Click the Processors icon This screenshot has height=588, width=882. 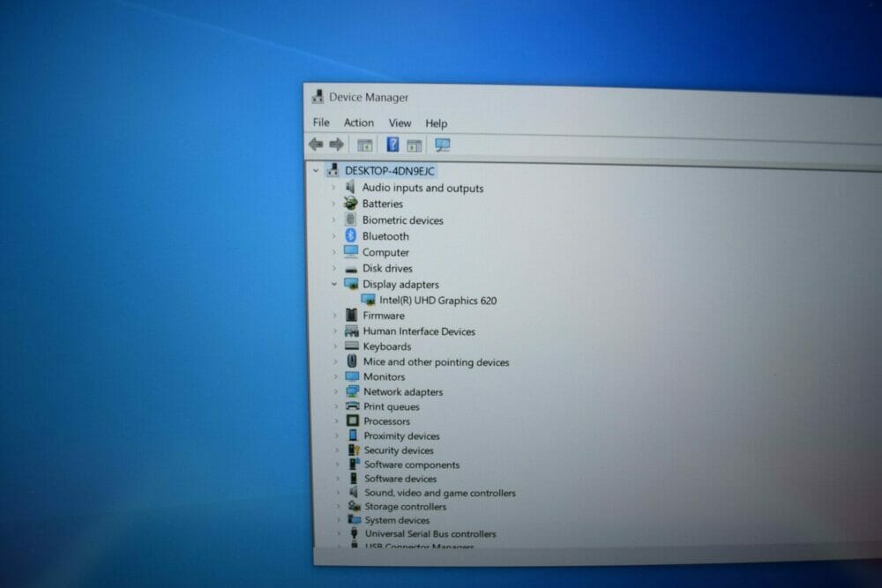tap(353, 421)
